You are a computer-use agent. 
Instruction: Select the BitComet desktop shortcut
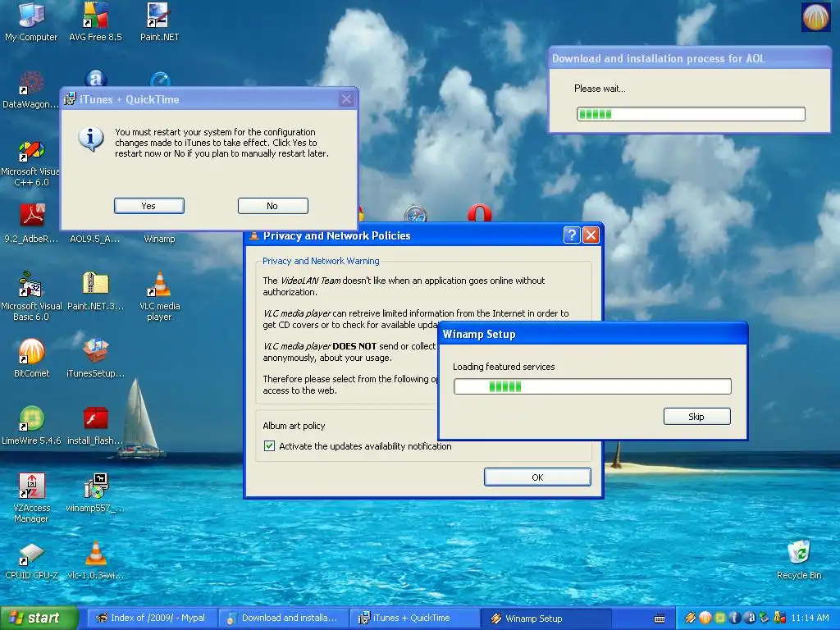click(x=31, y=358)
